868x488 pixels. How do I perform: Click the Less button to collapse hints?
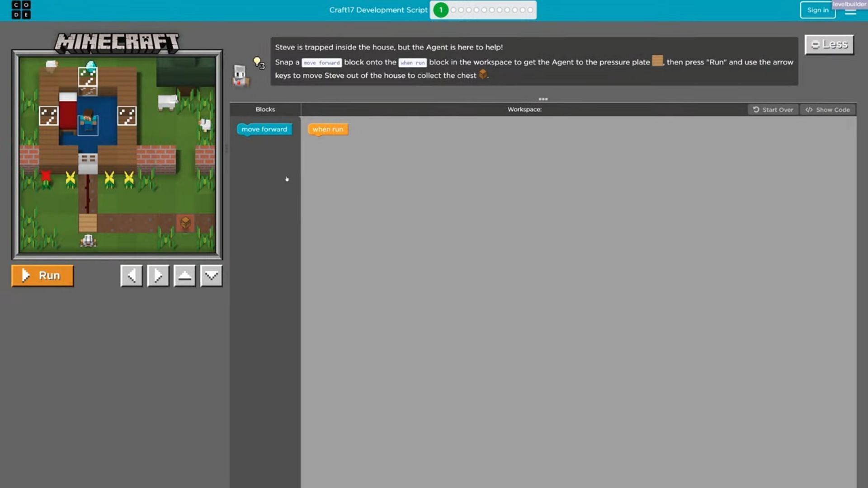[829, 44]
